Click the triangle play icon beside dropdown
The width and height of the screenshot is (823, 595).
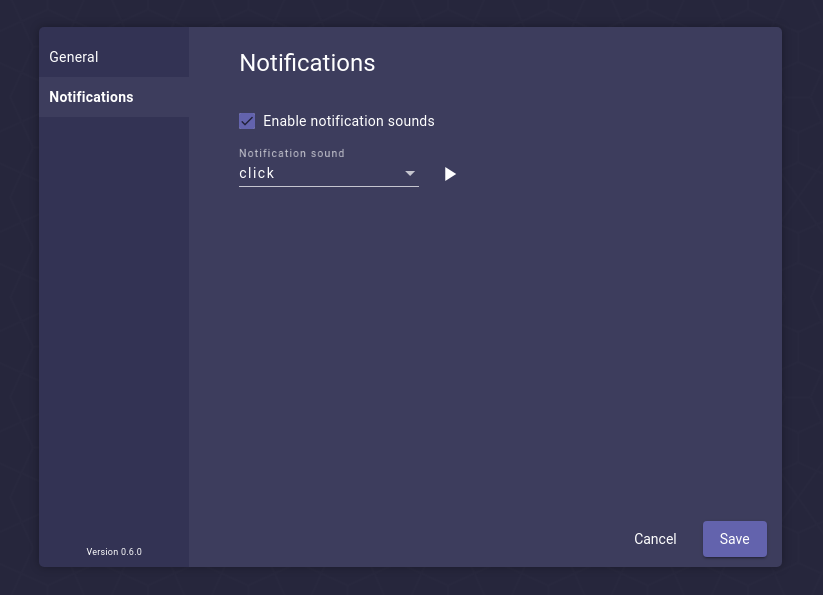(450, 174)
